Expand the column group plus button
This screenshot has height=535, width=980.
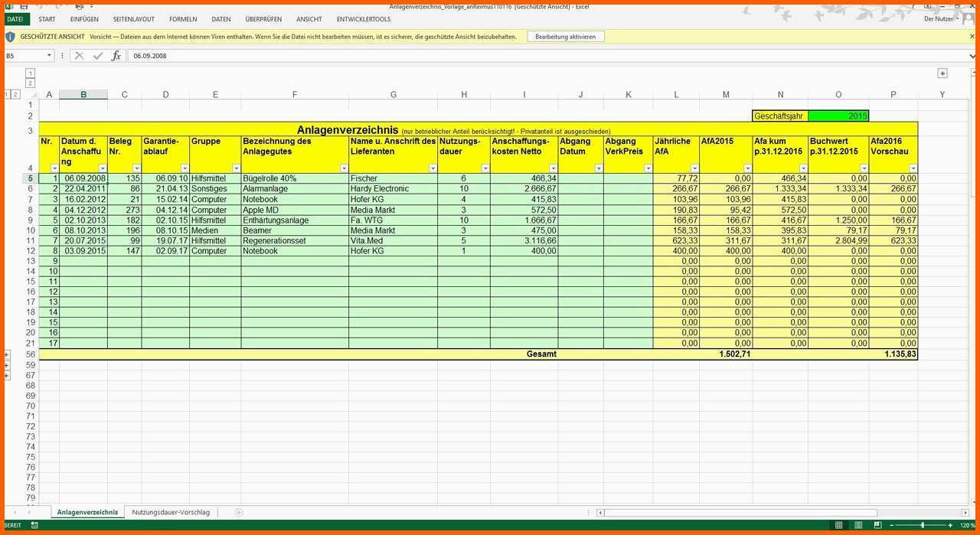point(942,73)
